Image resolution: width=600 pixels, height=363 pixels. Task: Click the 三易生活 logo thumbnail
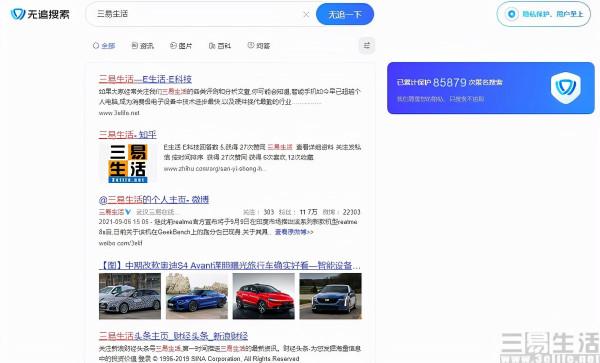[x=128, y=163]
